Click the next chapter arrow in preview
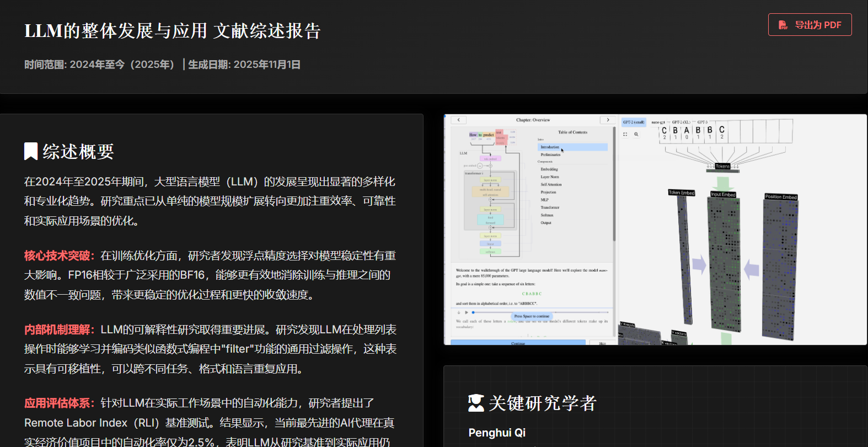The height and width of the screenshot is (447, 868). tap(608, 120)
